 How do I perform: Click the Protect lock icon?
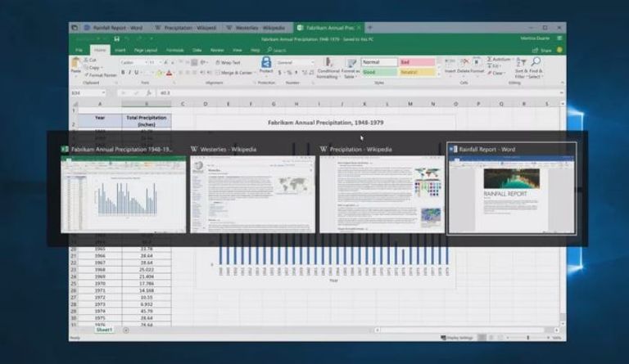tap(266, 64)
